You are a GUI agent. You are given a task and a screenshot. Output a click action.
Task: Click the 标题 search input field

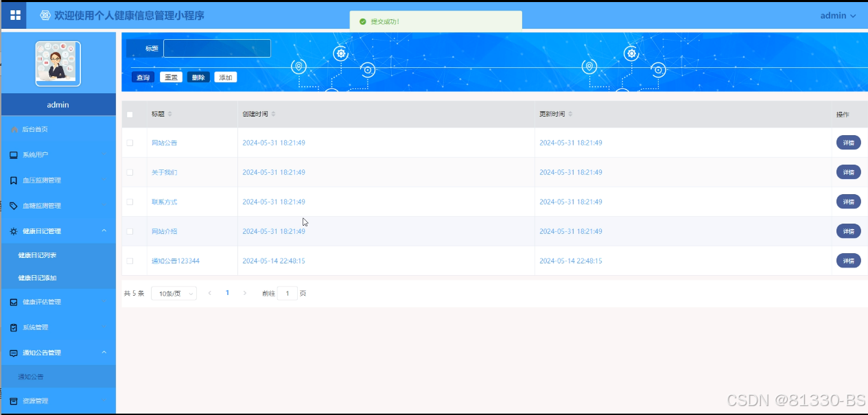[217, 49]
